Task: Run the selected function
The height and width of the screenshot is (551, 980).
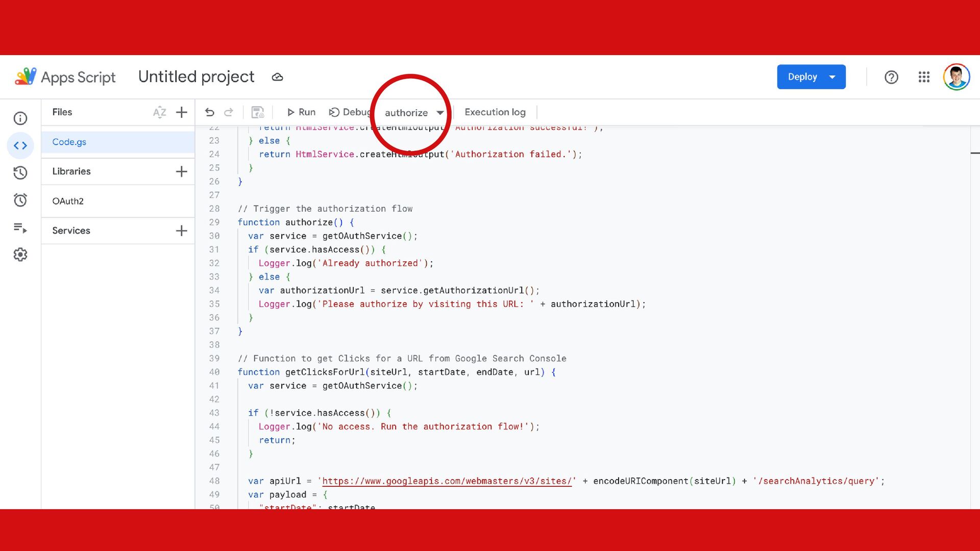Action: [x=301, y=112]
